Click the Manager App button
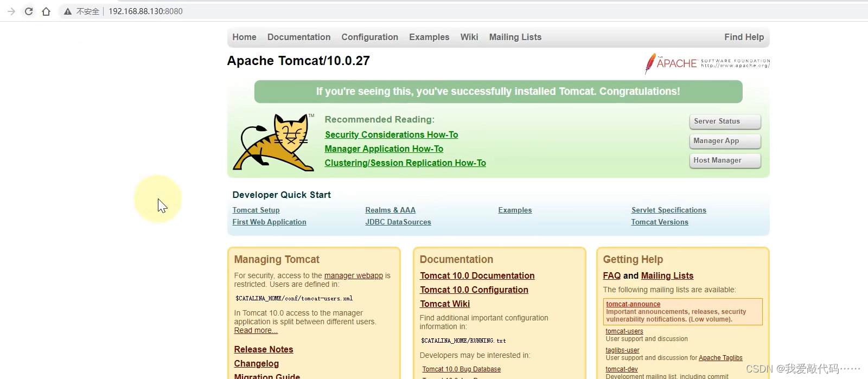The height and width of the screenshot is (379, 868). (x=725, y=141)
